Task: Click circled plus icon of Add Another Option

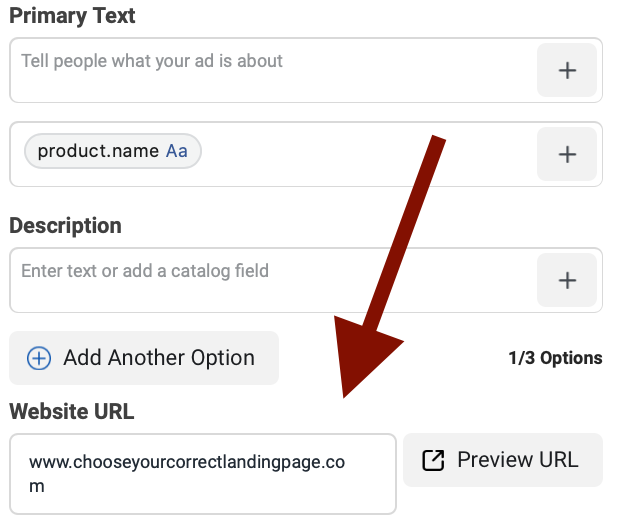Action: [38, 358]
